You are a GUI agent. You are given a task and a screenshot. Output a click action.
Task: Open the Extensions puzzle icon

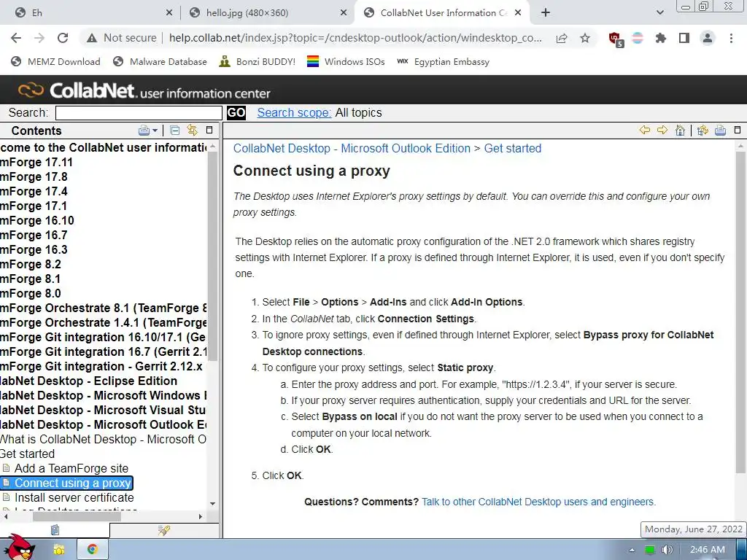pyautogui.click(x=661, y=38)
